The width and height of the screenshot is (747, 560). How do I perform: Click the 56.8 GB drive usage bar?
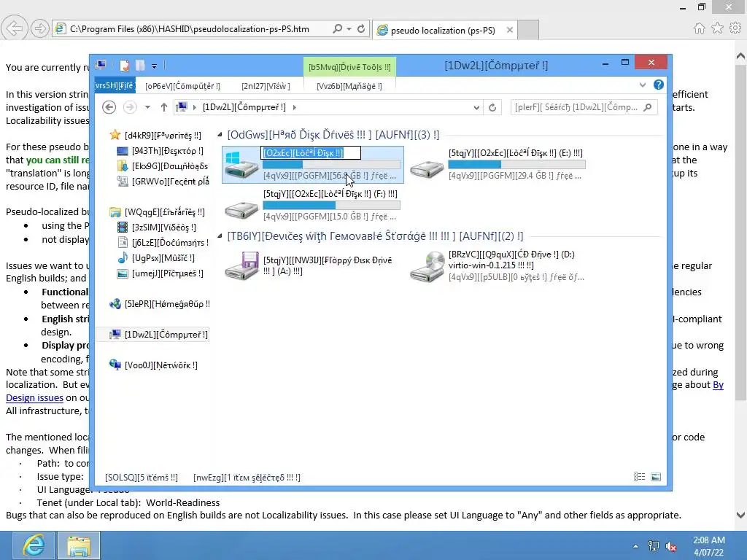[332, 164]
